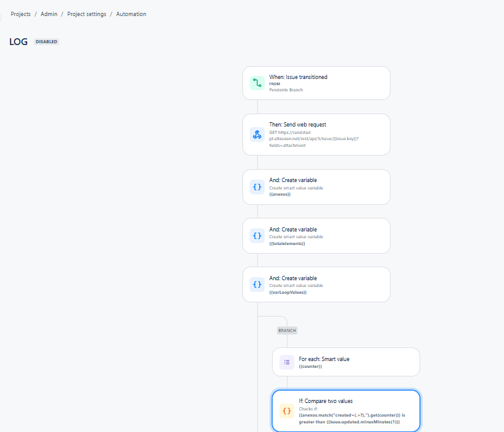Click the Pendente Branch status text

tap(286, 90)
